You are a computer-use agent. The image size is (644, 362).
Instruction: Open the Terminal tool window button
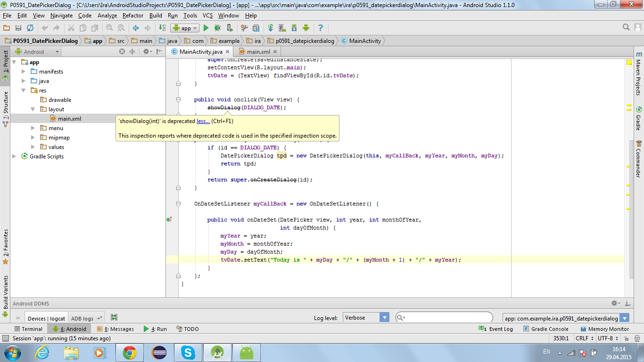28,329
